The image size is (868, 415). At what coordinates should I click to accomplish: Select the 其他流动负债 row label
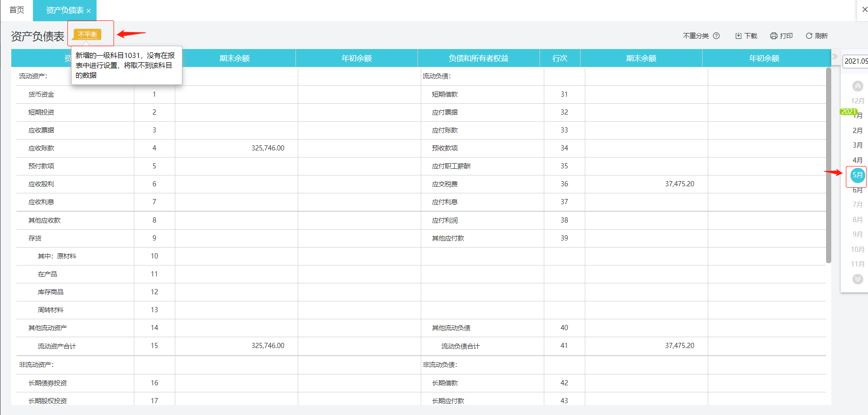point(451,328)
